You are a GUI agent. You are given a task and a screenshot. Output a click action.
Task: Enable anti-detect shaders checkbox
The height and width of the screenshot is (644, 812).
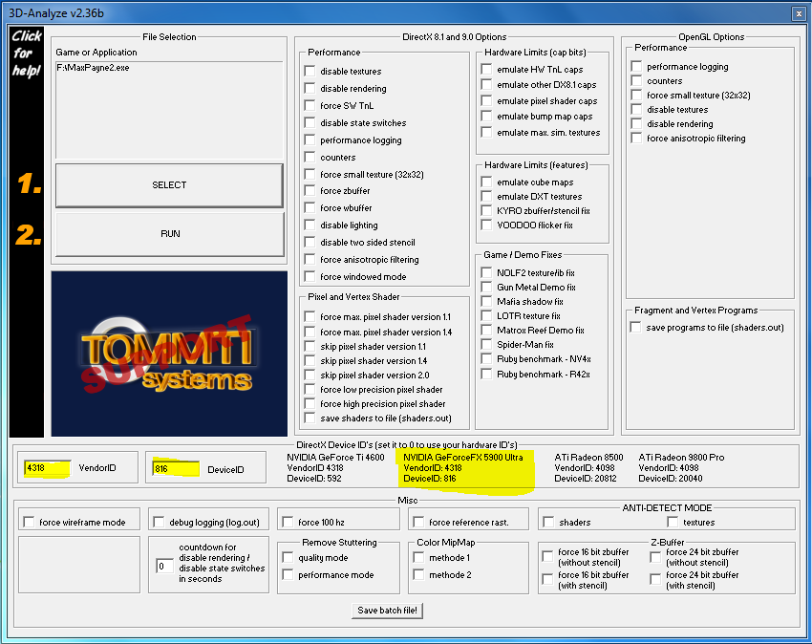[x=548, y=522]
